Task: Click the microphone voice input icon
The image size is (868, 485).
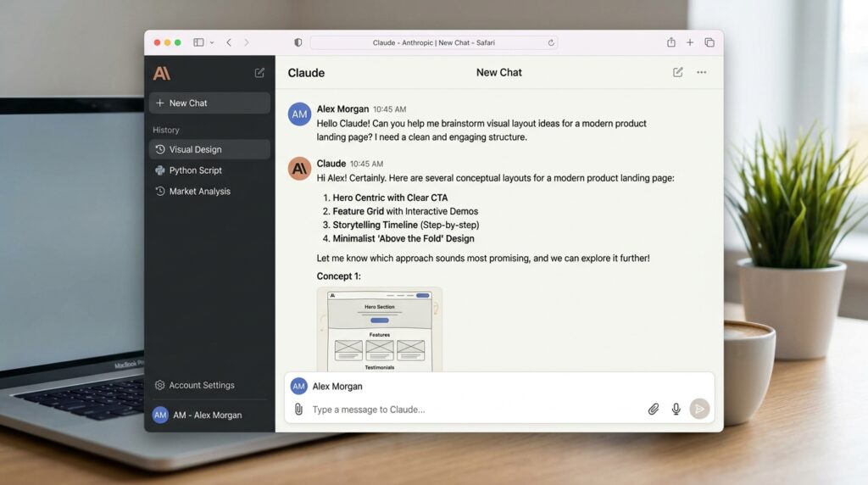Action: (x=676, y=410)
